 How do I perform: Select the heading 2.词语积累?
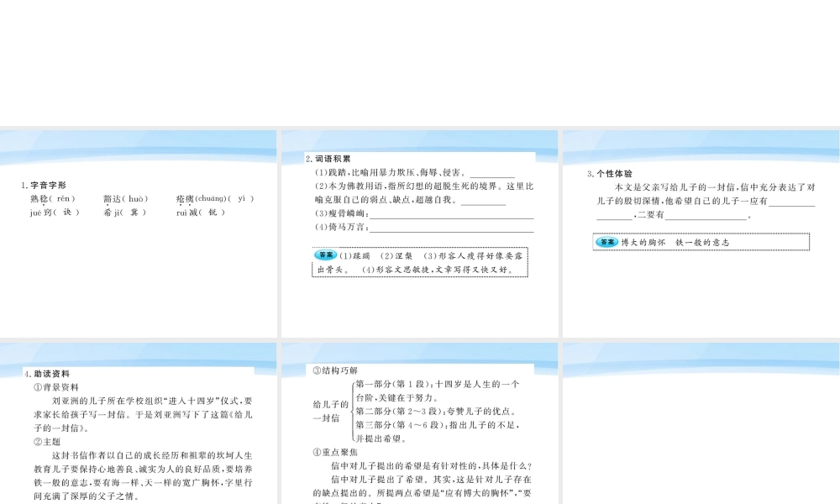tap(328, 159)
